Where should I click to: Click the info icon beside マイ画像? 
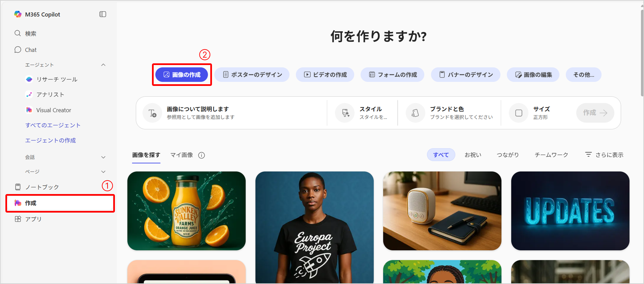click(x=202, y=155)
